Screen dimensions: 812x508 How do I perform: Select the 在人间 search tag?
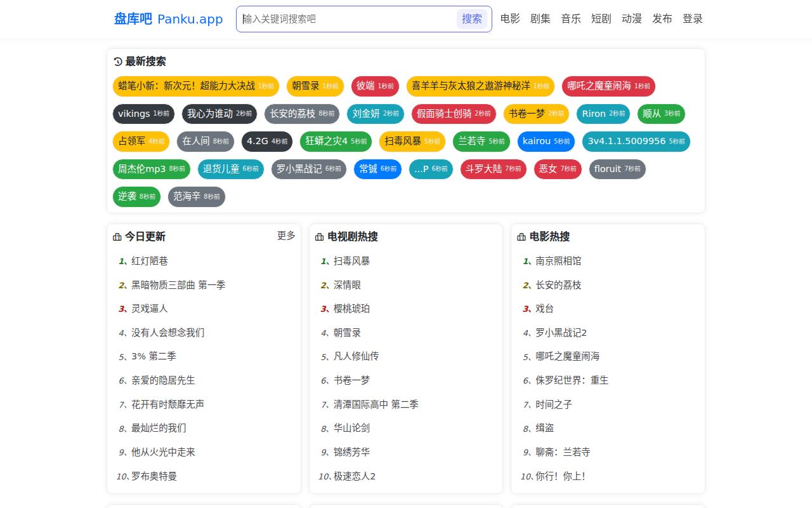point(206,141)
